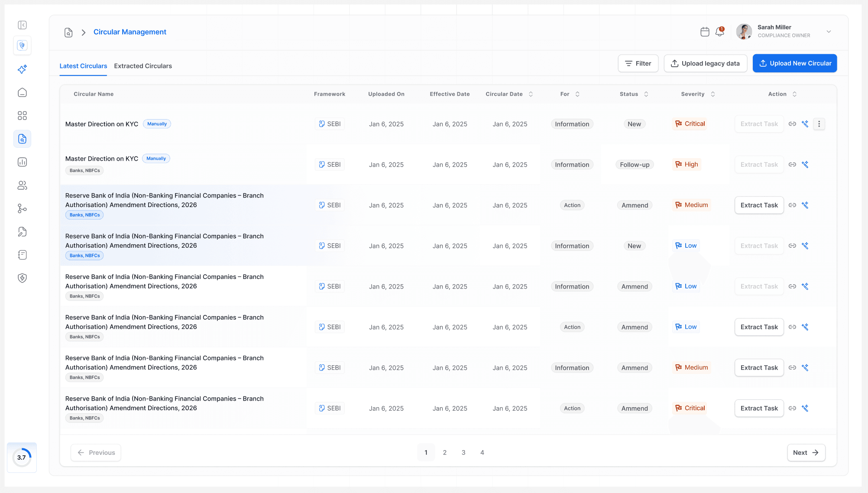
Task: Expand Sarah Miller profile dropdown
Action: [x=829, y=32]
